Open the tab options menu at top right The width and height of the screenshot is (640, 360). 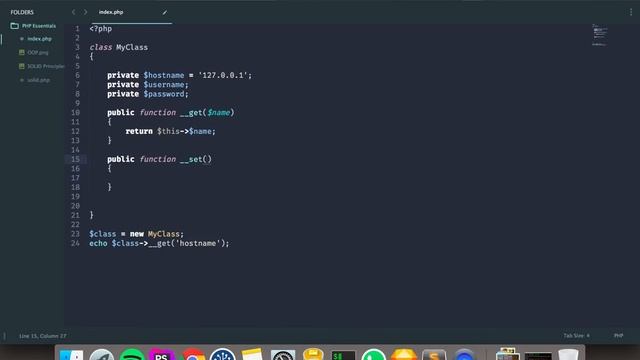[631, 12]
